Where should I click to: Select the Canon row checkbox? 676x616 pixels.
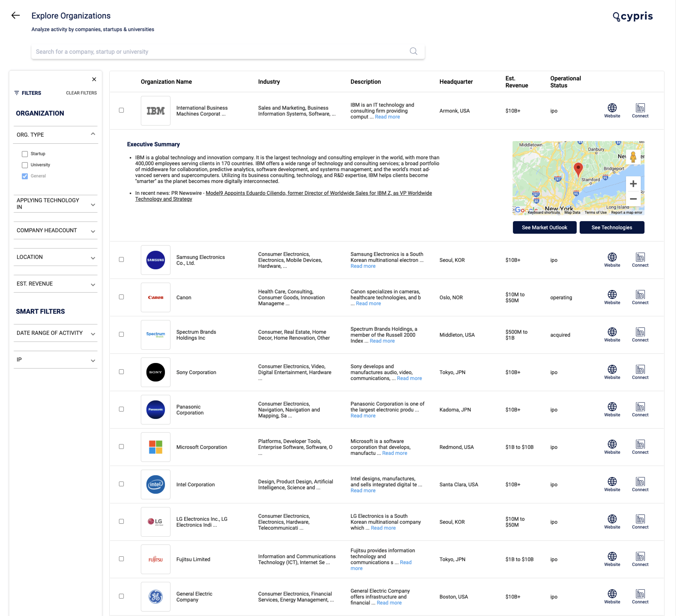121,297
